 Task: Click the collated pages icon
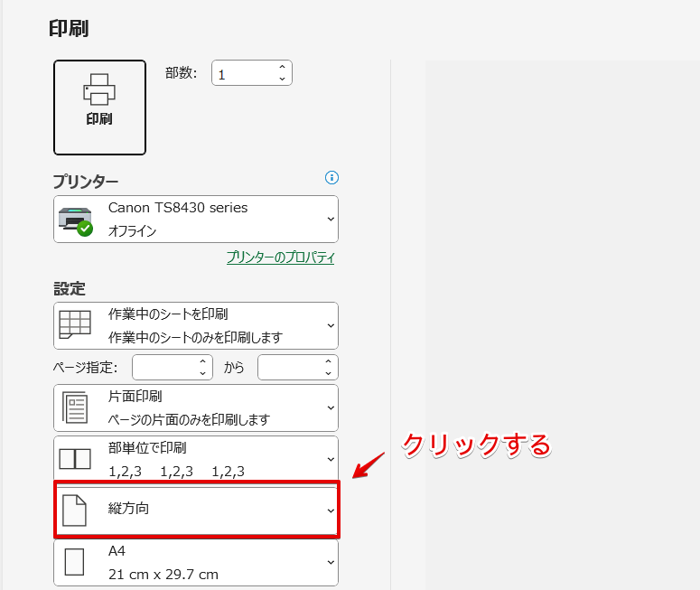point(75,459)
